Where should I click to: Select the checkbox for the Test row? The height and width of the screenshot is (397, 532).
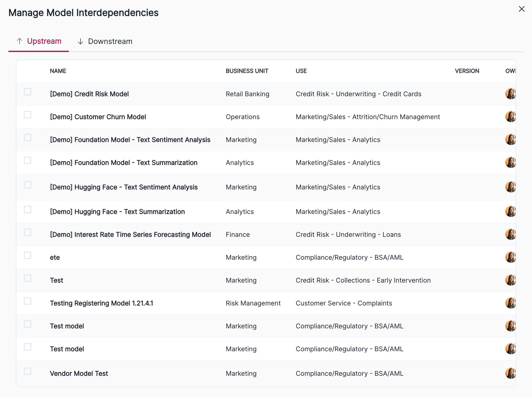click(27, 278)
